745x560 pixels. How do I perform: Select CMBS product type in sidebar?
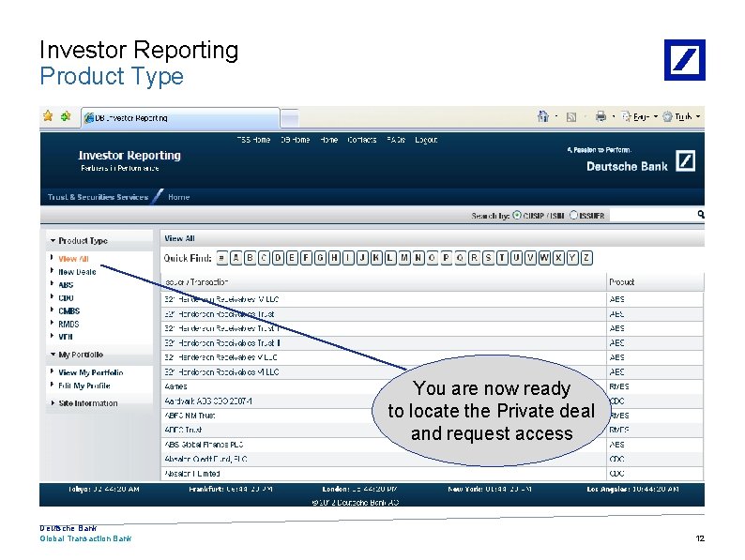(68, 311)
